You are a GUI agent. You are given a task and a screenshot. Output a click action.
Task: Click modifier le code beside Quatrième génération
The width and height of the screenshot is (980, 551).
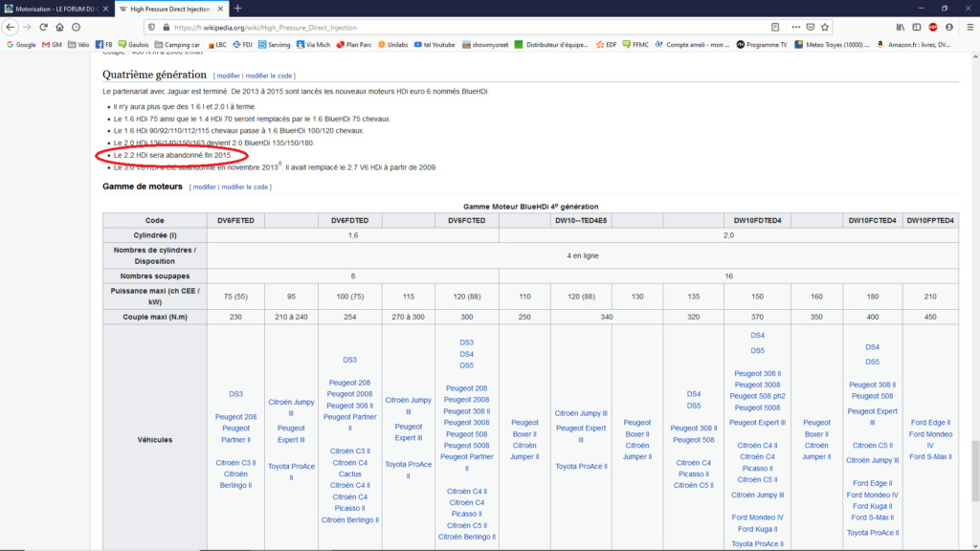[x=269, y=76]
